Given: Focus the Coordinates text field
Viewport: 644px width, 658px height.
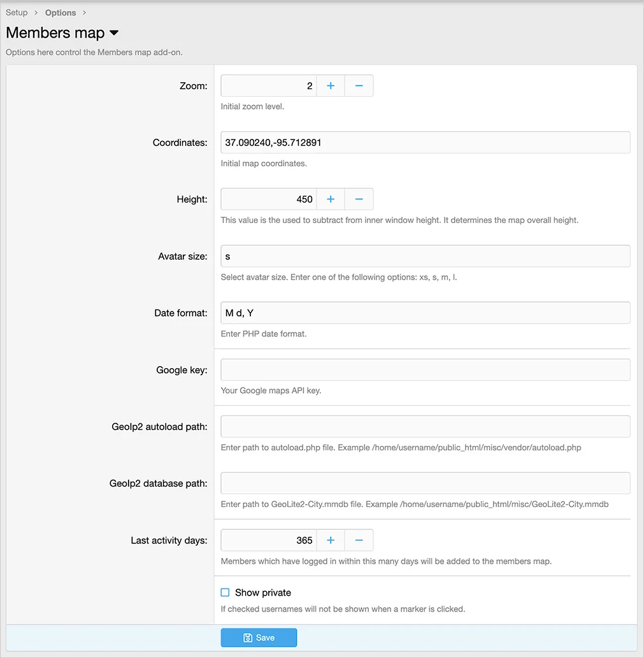Looking at the screenshot, I should pos(425,143).
